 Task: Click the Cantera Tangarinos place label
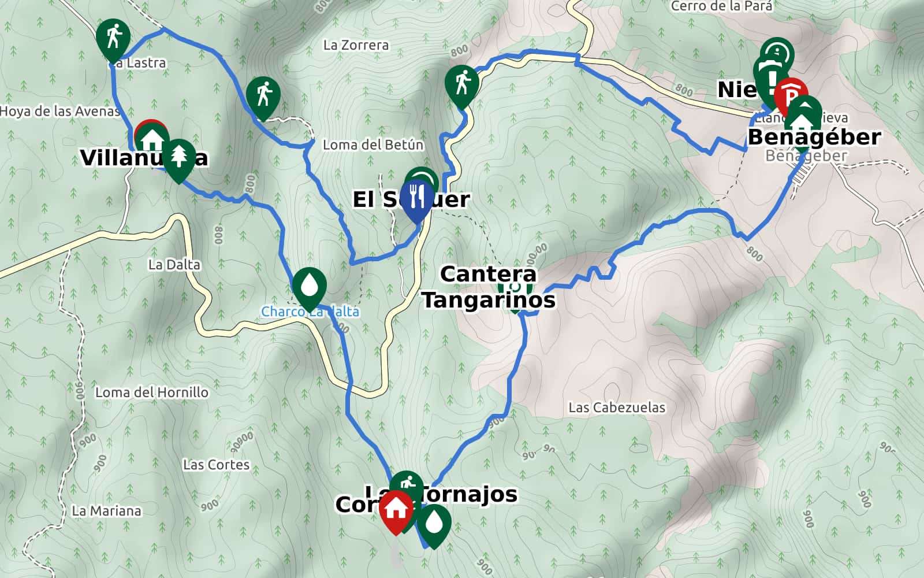[x=489, y=287]
